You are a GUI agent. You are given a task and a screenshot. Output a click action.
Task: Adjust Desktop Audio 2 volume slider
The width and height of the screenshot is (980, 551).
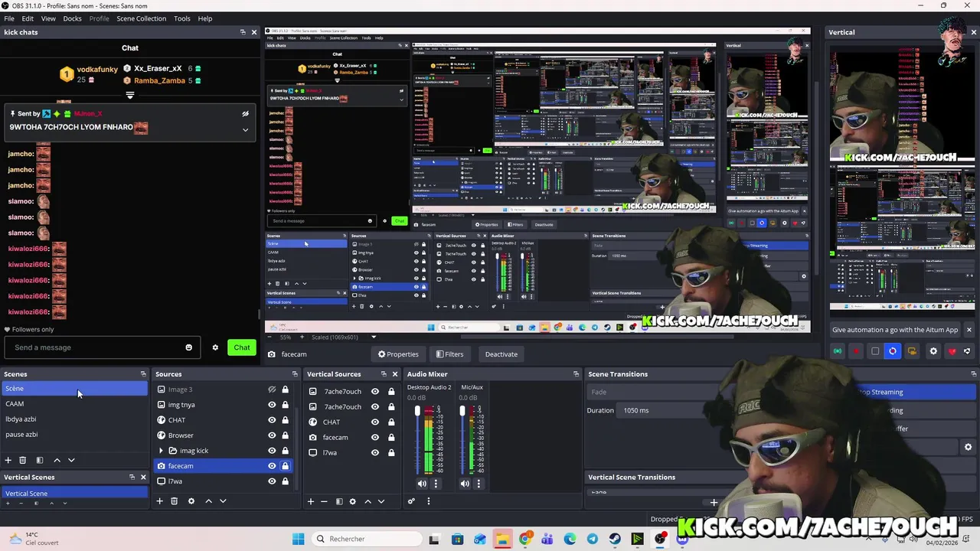pos(417,412)
